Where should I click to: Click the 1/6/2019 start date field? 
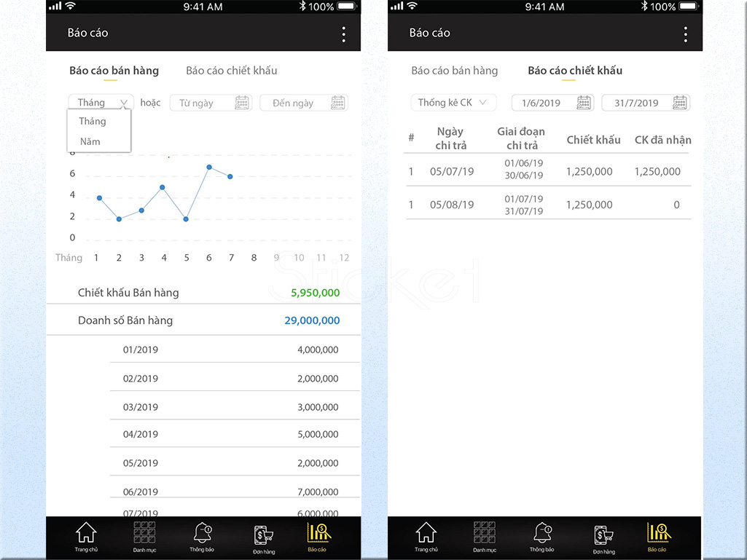[x=552, y=103]
